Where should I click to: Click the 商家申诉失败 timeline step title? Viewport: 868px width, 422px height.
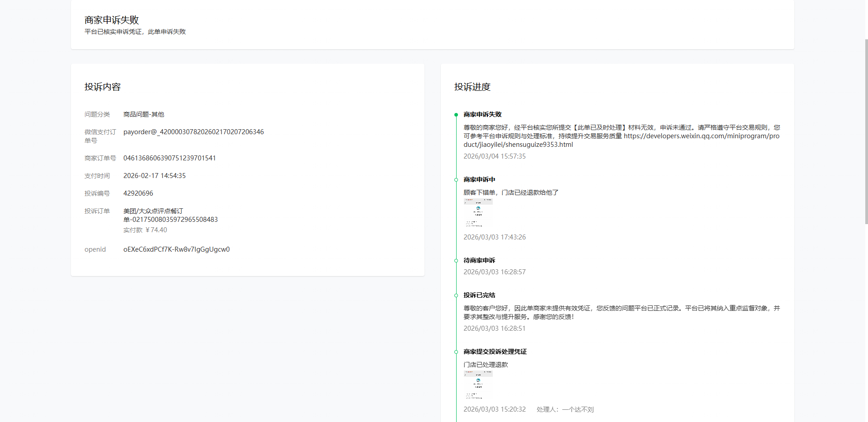(x=482, y=114)
